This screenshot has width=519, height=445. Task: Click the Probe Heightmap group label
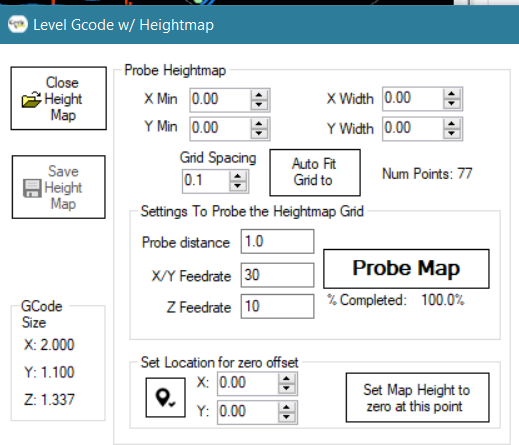(175, 71)
